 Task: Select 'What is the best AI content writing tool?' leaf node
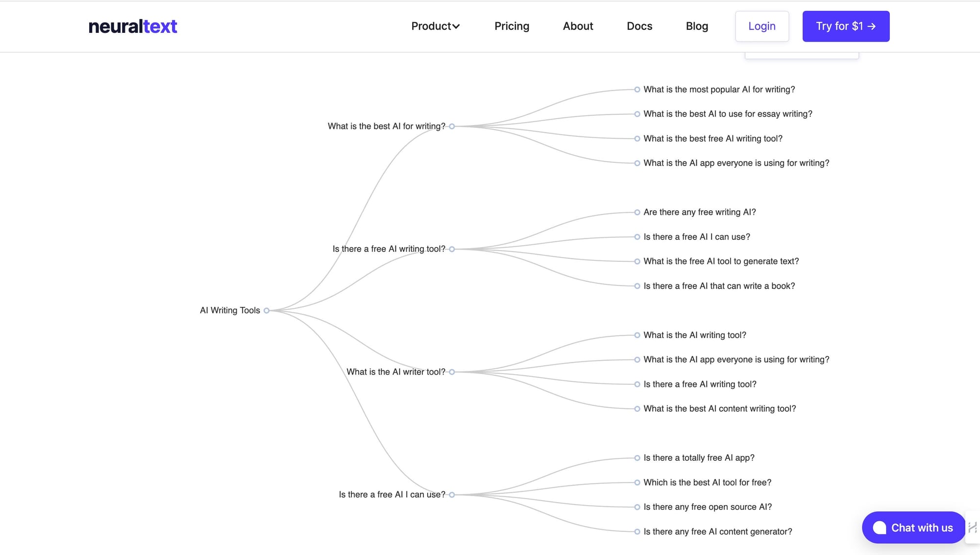pos(719,409)
